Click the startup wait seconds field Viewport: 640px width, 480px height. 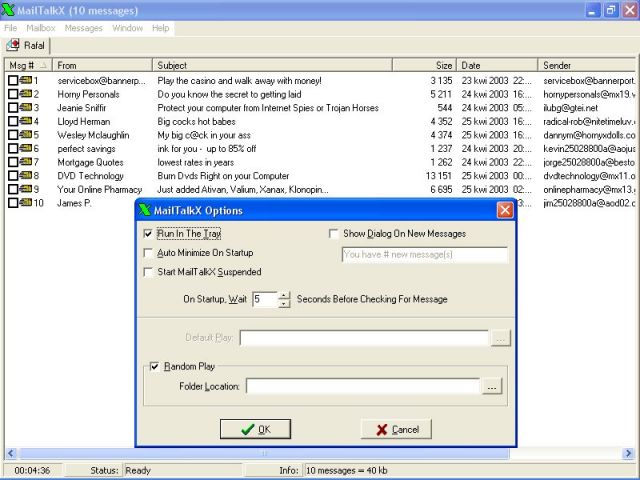(x=265, y=299)
